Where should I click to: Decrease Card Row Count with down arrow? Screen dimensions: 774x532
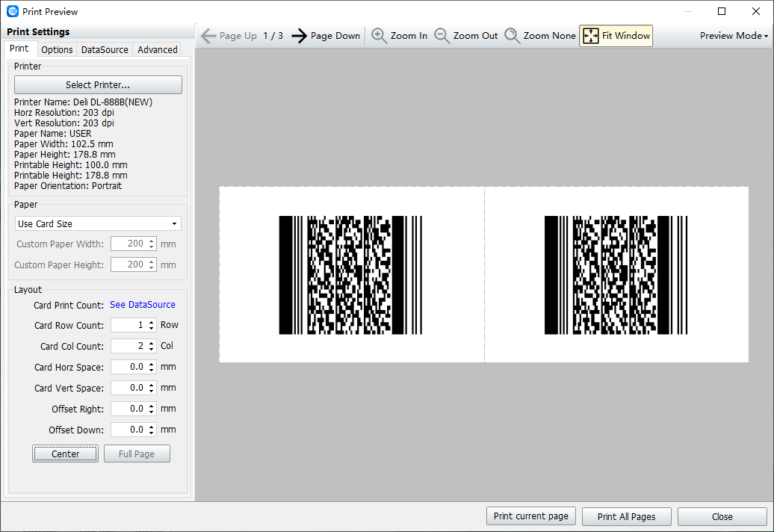(151, 328)
